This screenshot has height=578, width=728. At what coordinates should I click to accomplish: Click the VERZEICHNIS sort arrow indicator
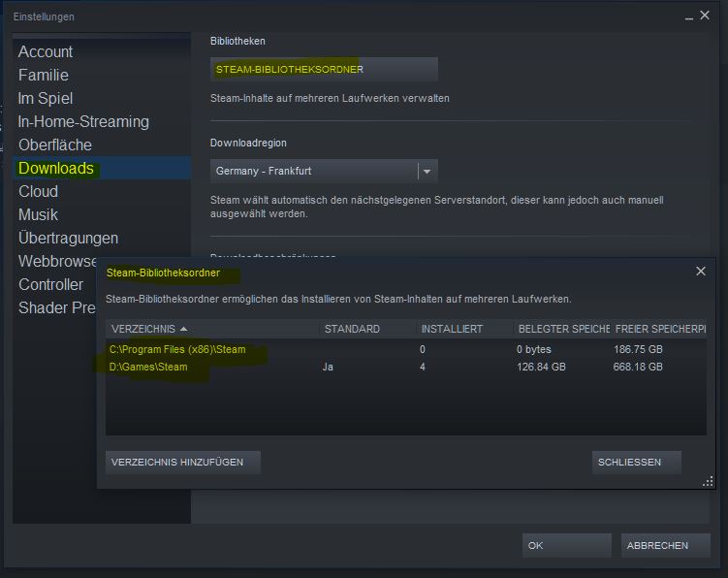click(184, 329)
